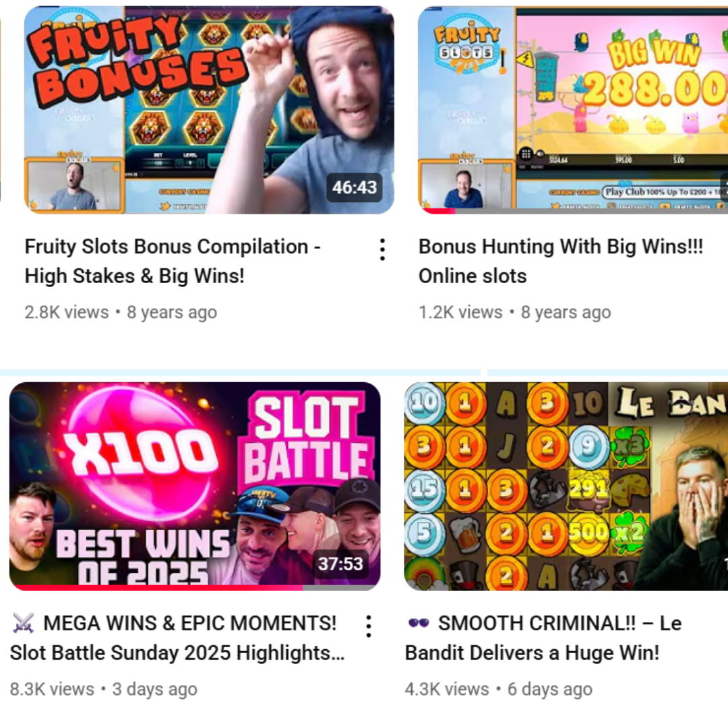Open title link MEGA WINS & EPIC MOMENTS
This screenshot has width=728, height=728.
pyautogui.click(x=177, y=638)
